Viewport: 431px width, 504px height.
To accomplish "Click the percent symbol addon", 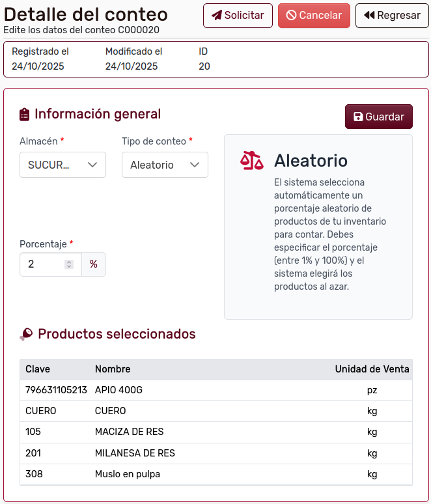I will [94, 264].
